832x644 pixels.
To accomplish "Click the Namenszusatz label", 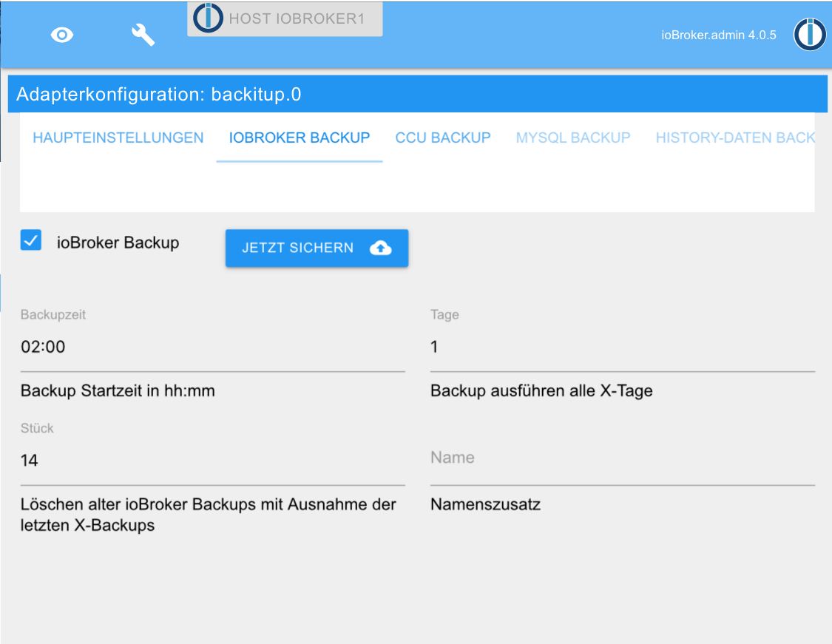I will coord(485,504).
